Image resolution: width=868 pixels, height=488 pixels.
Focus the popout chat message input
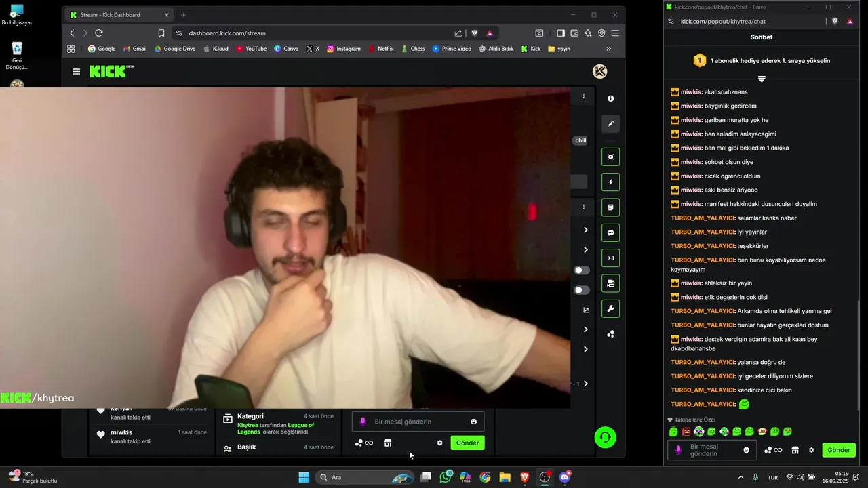[711, 450]
